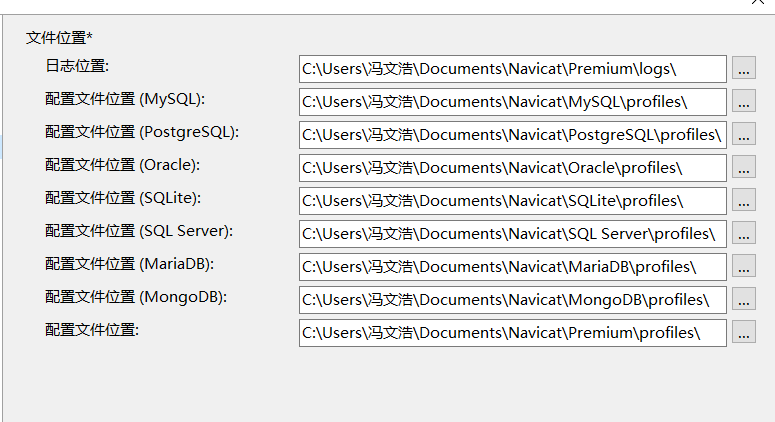Viewport: 775px width, 422px height.
Task: Edit the MySQL profiles path field
Action: (513, 102)
